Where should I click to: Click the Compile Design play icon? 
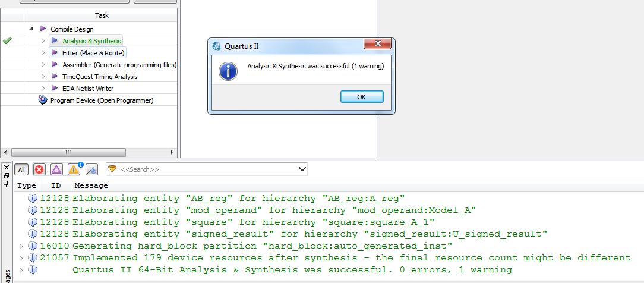[x=43, y=29]
